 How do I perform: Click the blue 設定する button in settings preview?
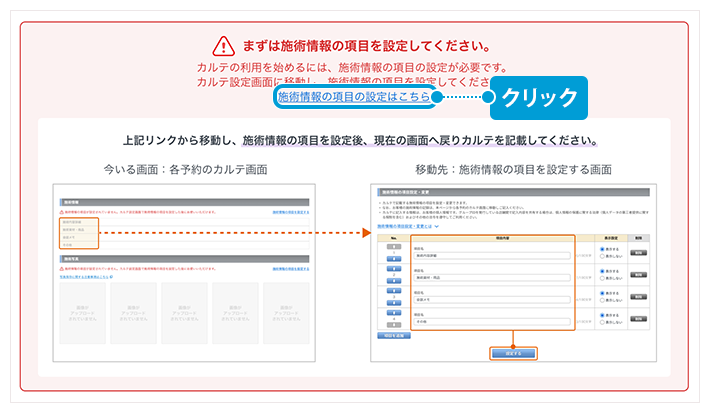point(513,353)
